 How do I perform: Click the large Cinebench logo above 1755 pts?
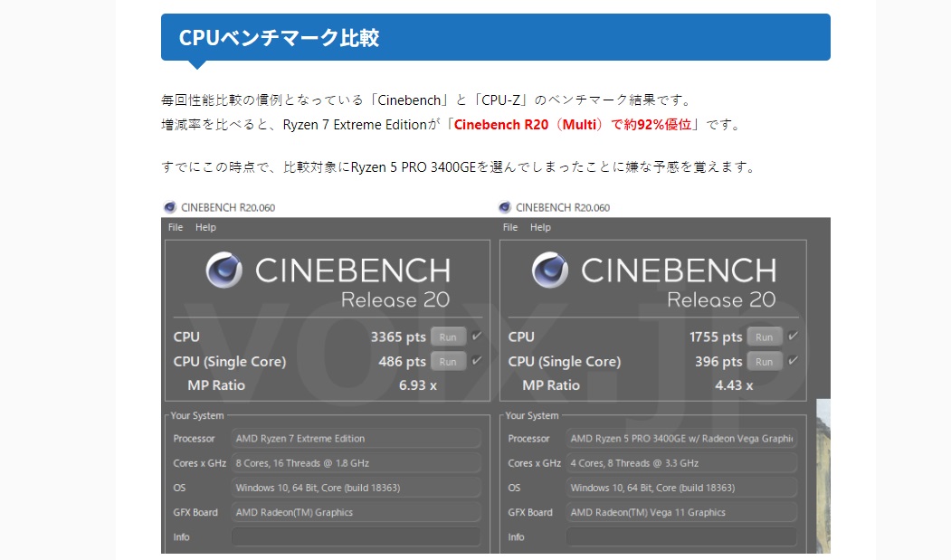(x=550, y=270)
